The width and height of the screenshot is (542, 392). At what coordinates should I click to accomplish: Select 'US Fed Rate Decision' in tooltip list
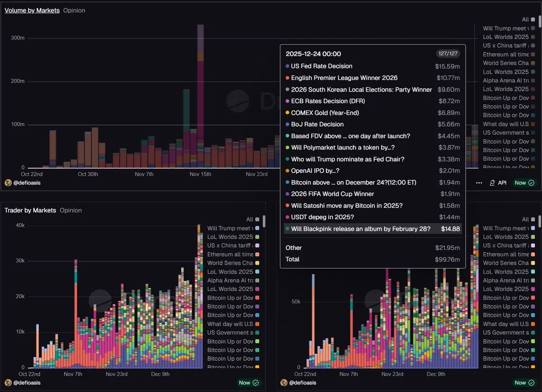(322, 66)
